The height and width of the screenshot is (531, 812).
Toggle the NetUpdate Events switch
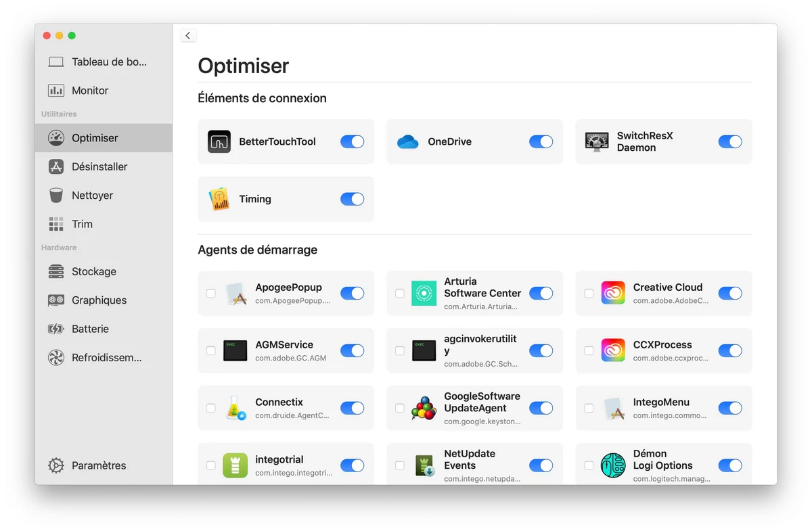pyautogui.click(x=541, y=465)
